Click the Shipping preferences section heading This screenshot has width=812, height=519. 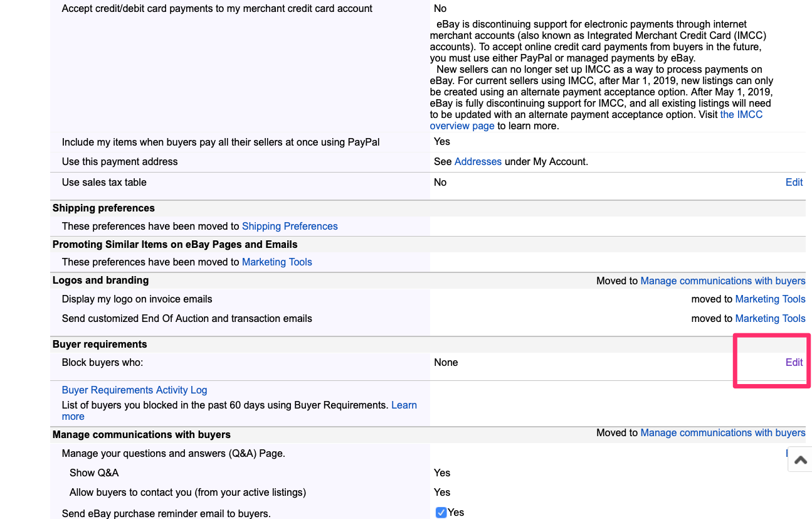click(103, 208)
